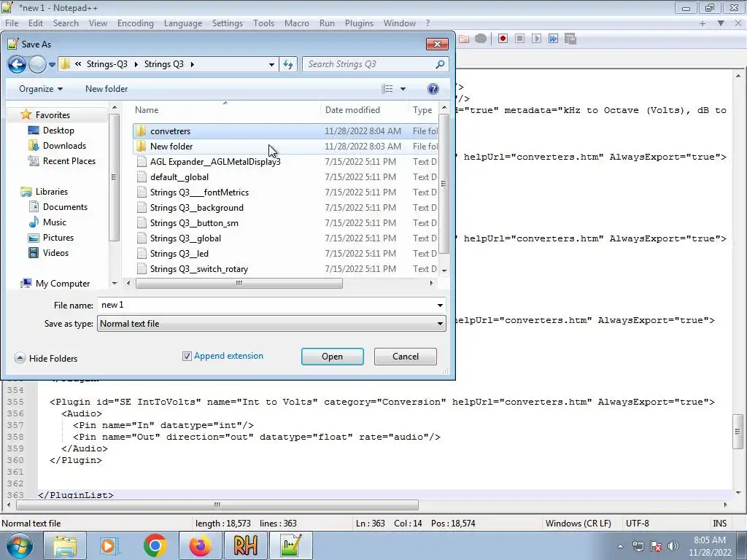747x560 pixels.
Task: Collapse folders with Hide Folders
Action: pos(46,358)
